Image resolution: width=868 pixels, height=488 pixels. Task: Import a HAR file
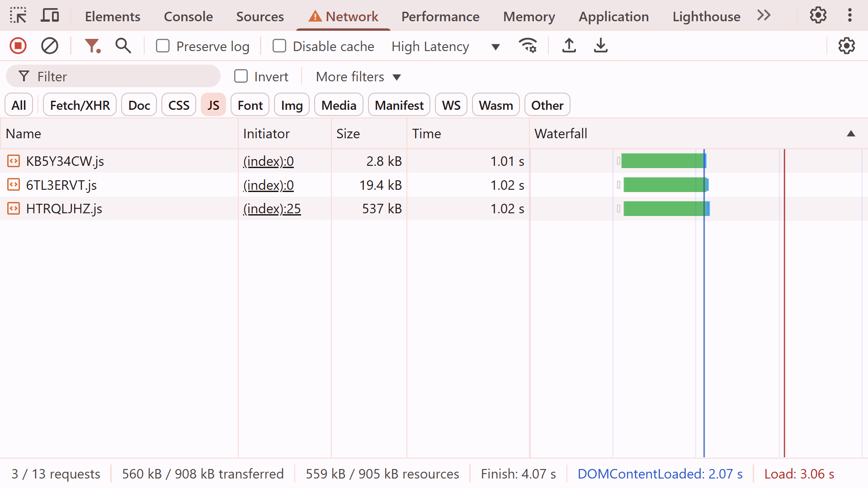coord(569,46)
